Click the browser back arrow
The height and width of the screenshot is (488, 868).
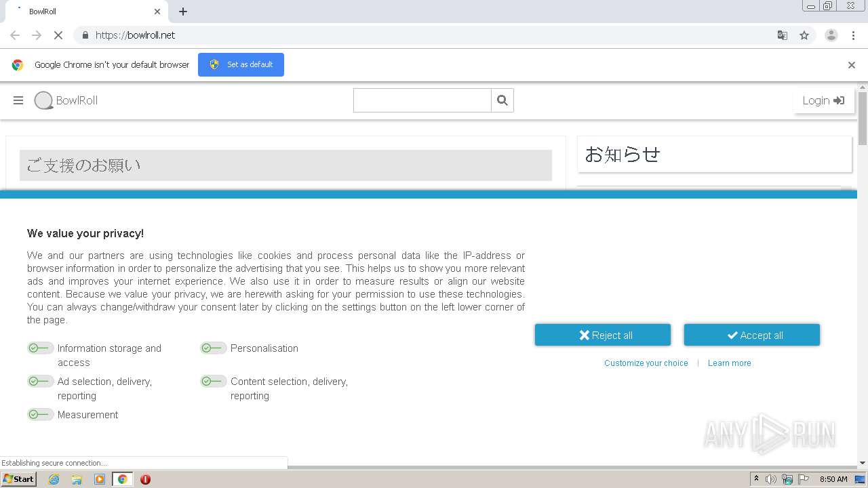tap(15, 35)
